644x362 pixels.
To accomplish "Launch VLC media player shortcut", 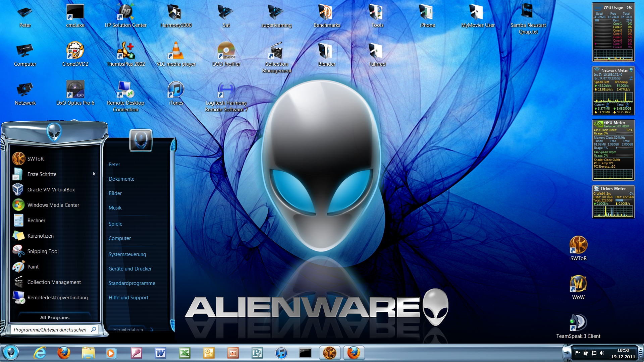I will click(176, 55).
